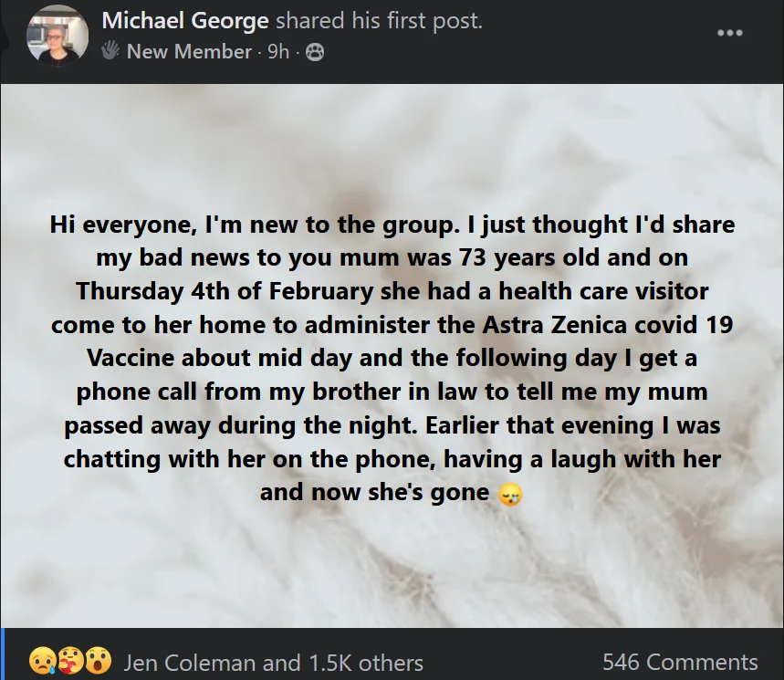Image resolution: width=784 pixels, height=680 pixels.
Task: Click Michael George's profile picture
Action: 57,35
